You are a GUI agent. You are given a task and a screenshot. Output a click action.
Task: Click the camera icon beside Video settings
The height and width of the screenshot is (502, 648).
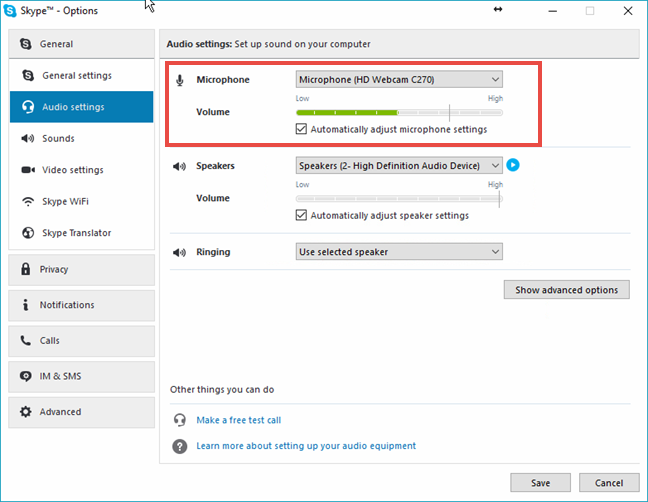click(28, 170)
